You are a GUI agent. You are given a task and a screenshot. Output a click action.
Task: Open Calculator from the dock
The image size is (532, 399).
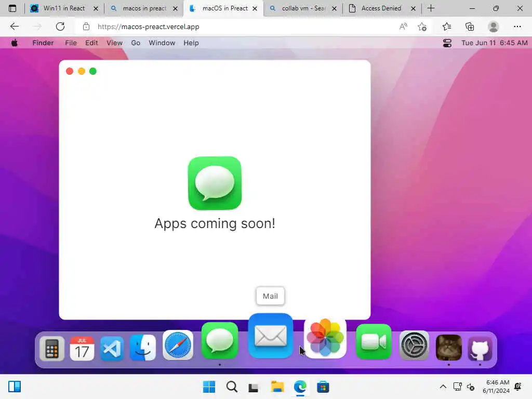click(x=52, y=348)
